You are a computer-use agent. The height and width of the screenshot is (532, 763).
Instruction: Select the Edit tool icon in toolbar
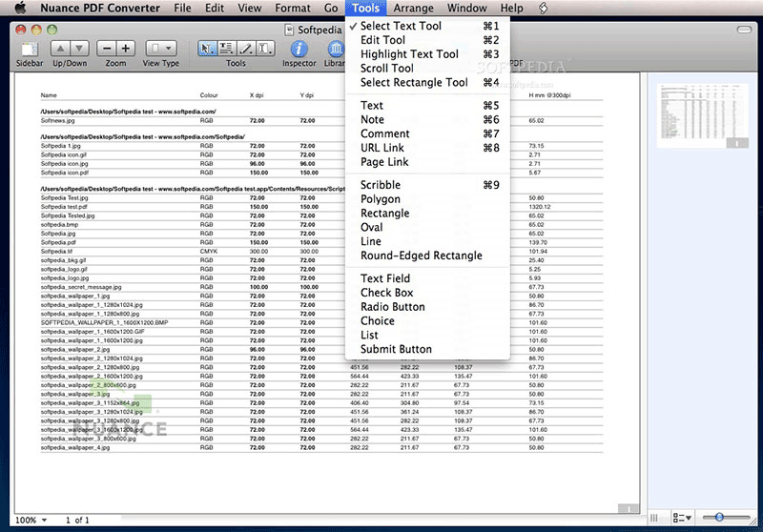(x=226, y=48)
